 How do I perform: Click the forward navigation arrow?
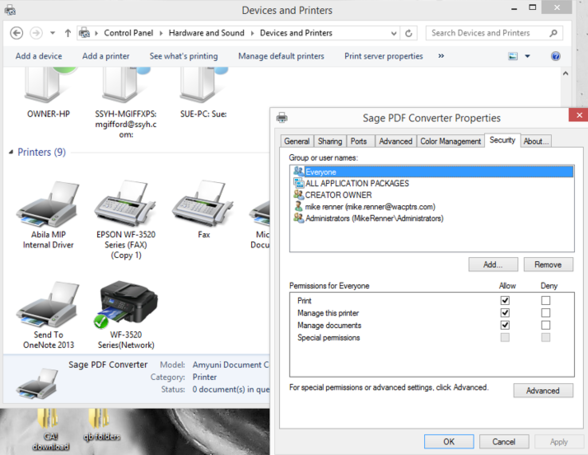point(36,33)
